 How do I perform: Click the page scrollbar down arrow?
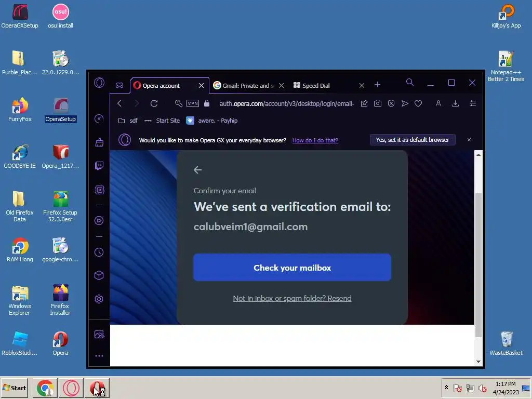[x=478, y=362]
